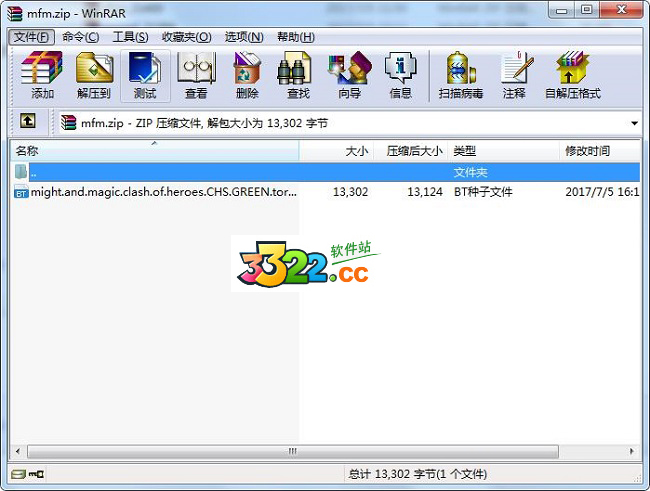Click the WinRAR title bar app icon
The image size is (650, 491).
click(15, 13)
